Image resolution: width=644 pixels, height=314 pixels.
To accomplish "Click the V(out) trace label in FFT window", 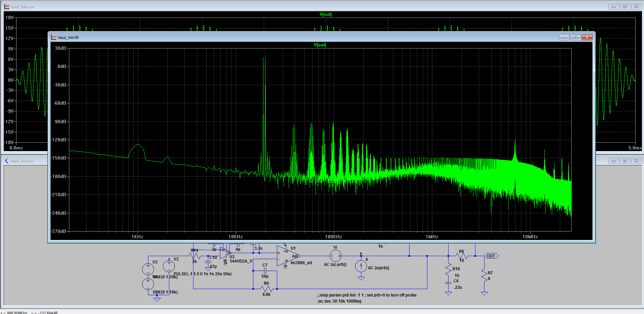I will (320, 45).
